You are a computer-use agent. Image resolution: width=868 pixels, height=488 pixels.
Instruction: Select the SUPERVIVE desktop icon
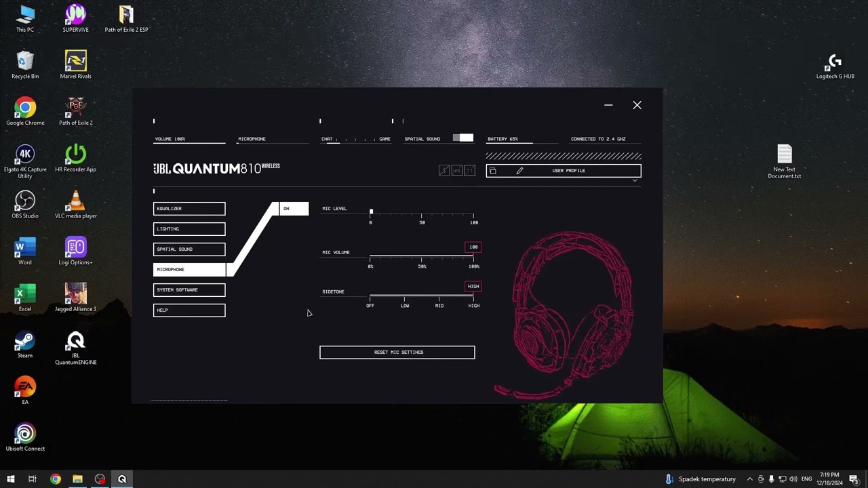(76, 19)
